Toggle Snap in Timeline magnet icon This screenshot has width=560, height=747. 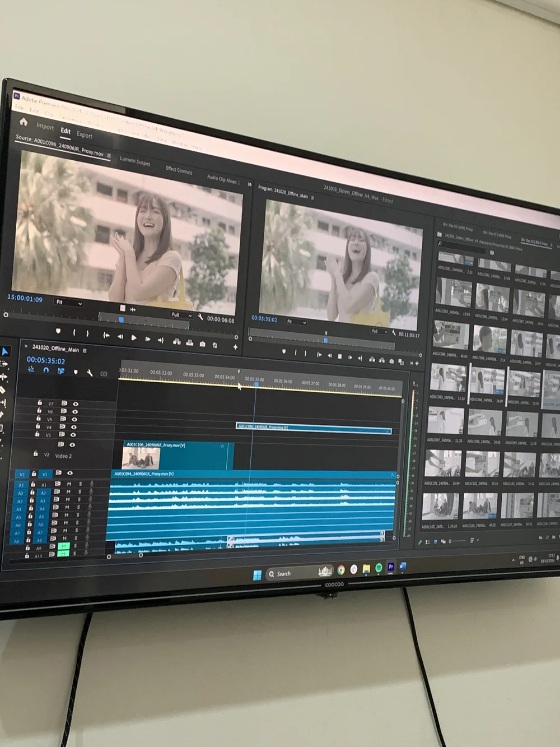click(x=46, y=370)
